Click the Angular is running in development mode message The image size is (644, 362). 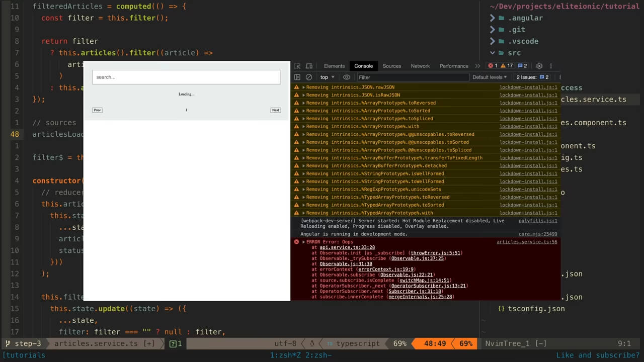pyautogui.click(x=354, y=234)
